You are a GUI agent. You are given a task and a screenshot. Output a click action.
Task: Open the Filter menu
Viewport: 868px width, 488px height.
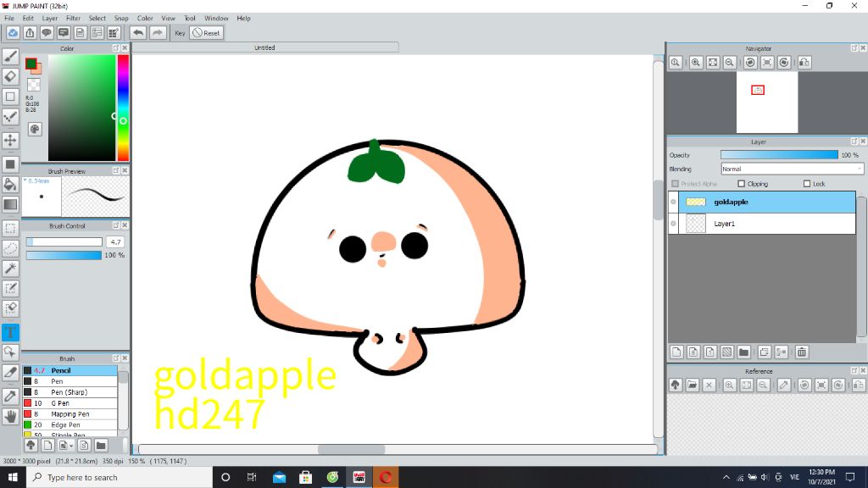coord(73,19)
